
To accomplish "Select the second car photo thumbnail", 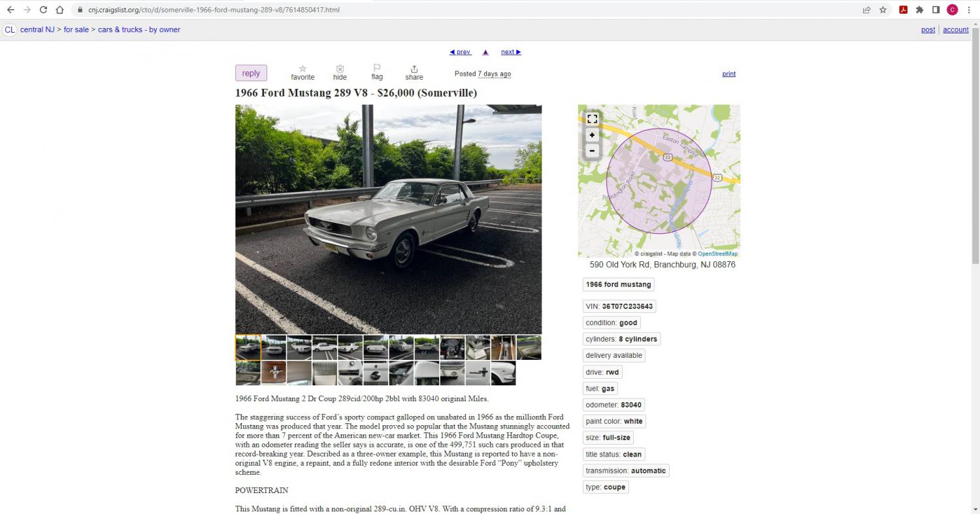I will 274,347.
